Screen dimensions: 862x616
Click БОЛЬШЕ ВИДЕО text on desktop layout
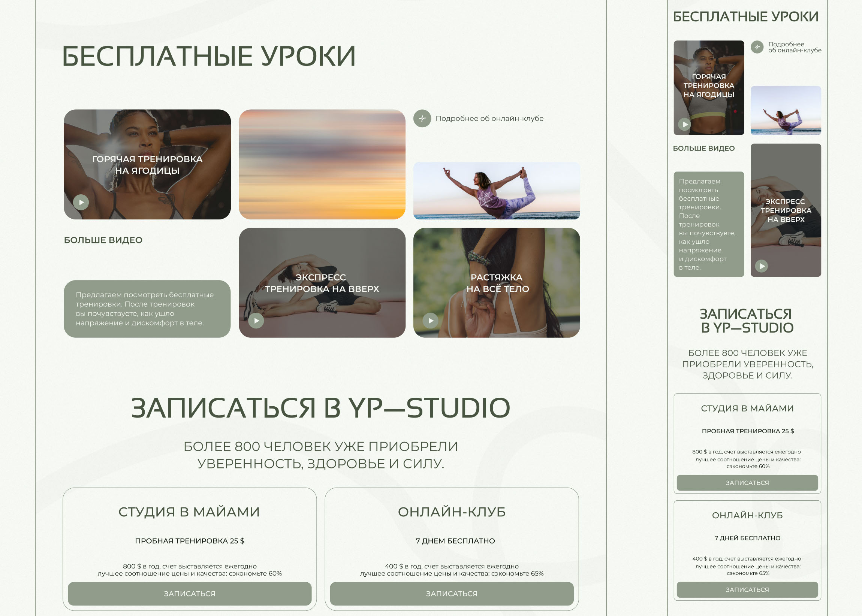pos(103,240)
